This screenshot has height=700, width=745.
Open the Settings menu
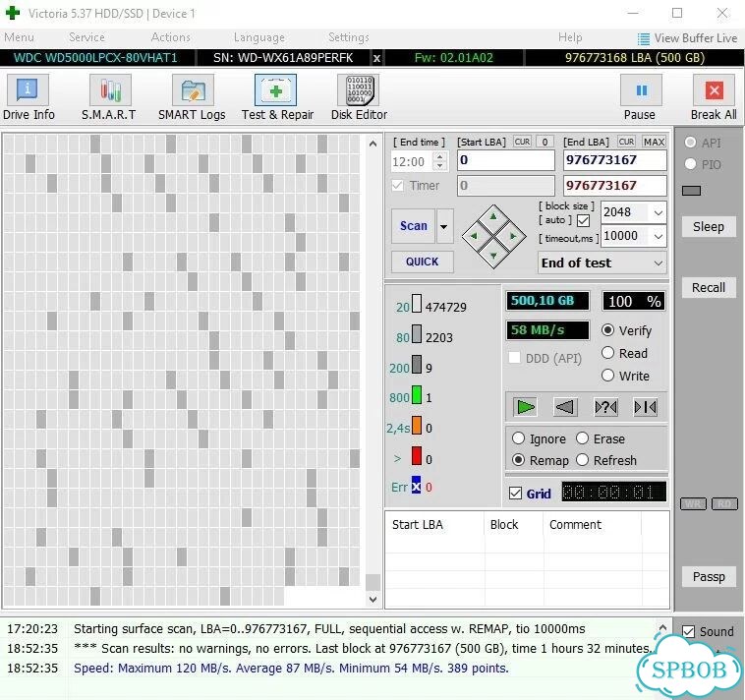pyautogui.click(x=349, y=37)
